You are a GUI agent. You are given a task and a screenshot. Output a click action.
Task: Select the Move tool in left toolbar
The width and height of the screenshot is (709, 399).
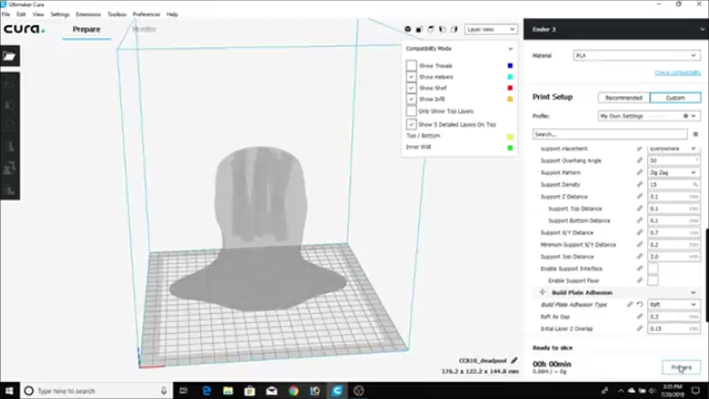click(x=9, y=83)
